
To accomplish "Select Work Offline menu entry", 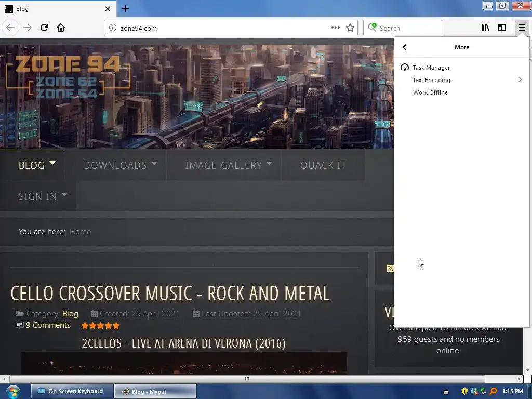I will click(x=462, y=92).
